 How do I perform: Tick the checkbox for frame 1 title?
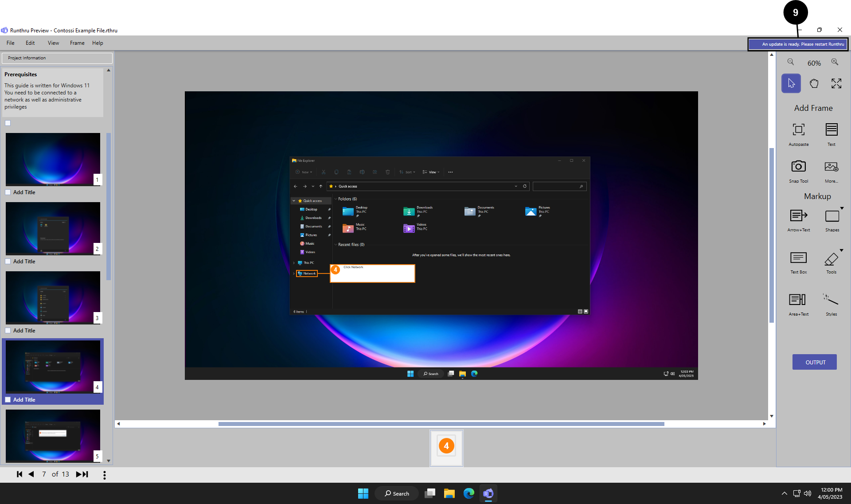pos(8,192)
